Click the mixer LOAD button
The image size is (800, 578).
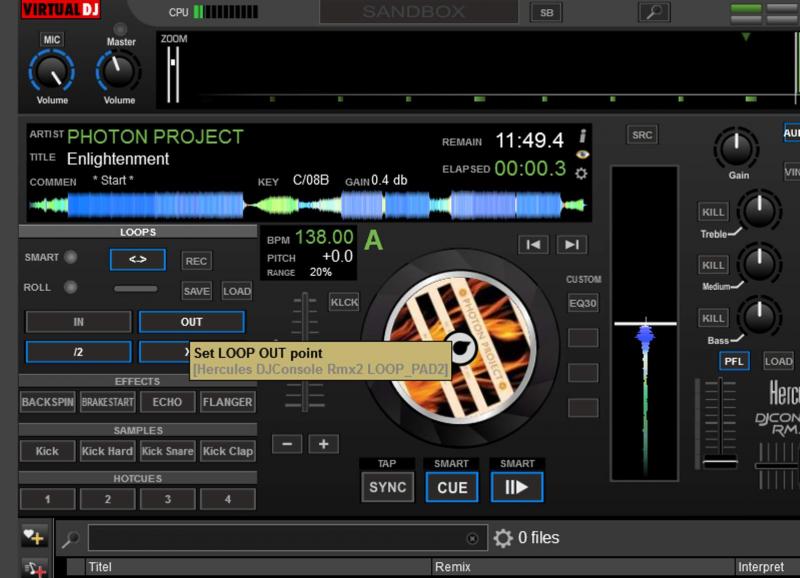[779, 361]
